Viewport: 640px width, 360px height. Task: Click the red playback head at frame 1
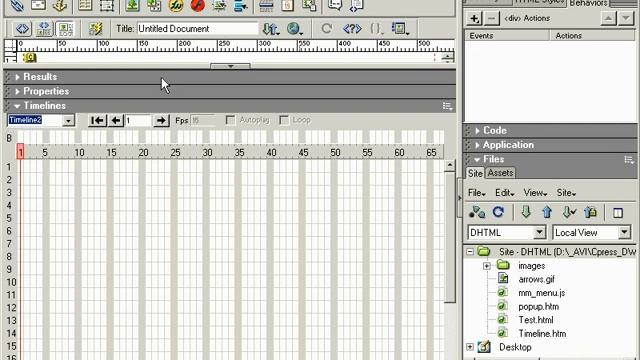pyautogui.click(x=20, y=152)
